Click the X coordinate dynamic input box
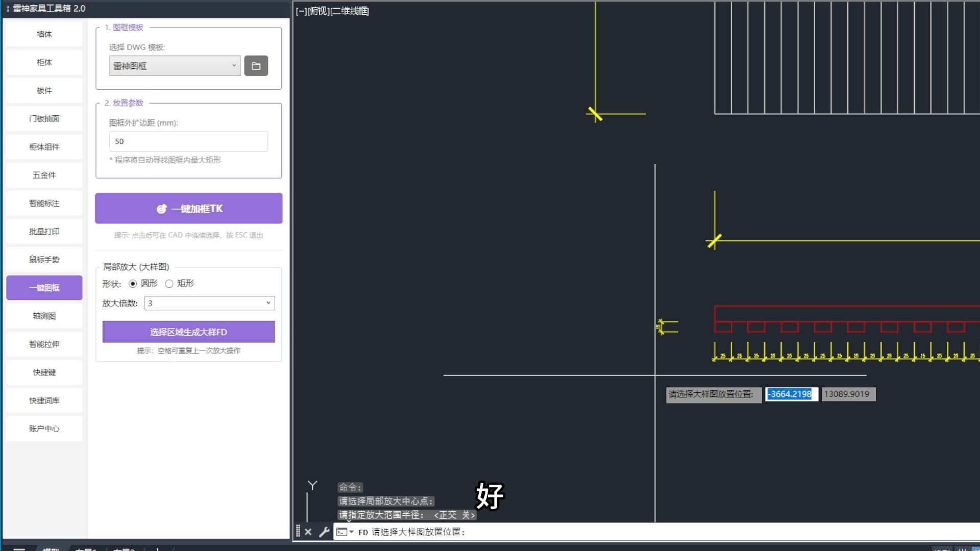This screenshot has width=980, height=551. point(791,394)
